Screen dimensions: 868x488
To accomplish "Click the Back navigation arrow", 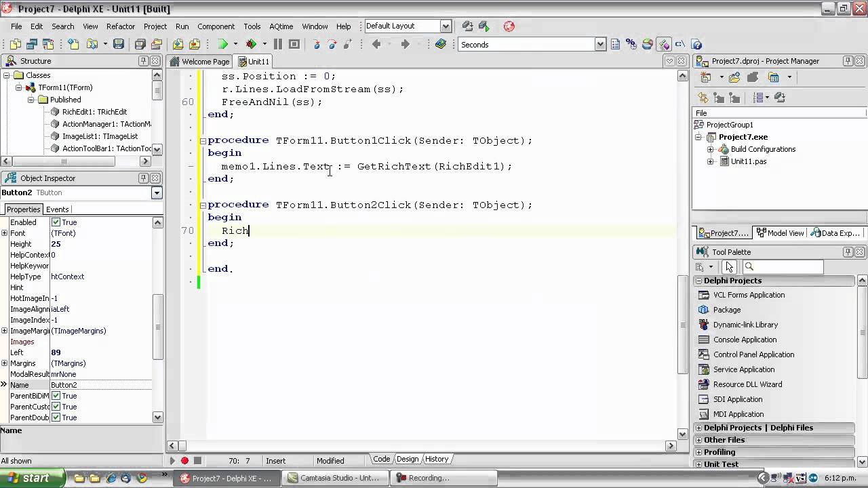I will coord(376,44).
